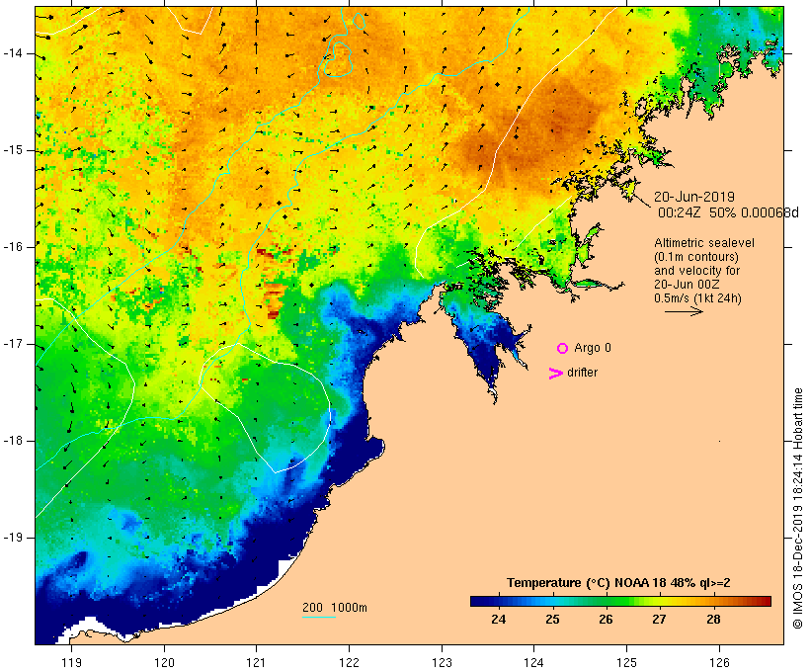The height and width of the screenshot is (672, 810).
Task: Click the longitude label 126
Action: point(719,663)
